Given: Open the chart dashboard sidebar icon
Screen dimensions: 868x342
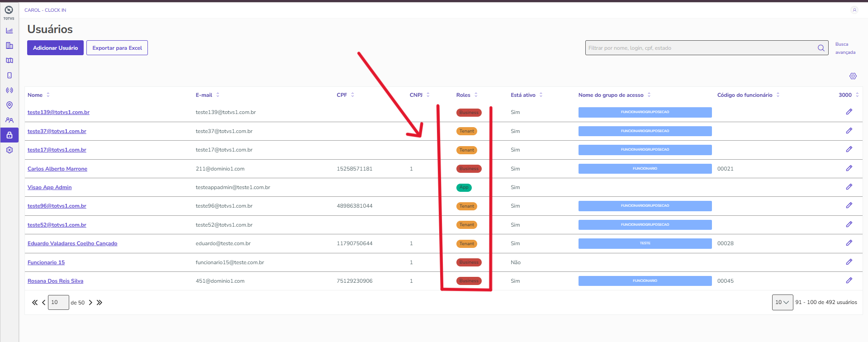Looking at the screenshot, I should pyautogui.click(x=9, y=31).
